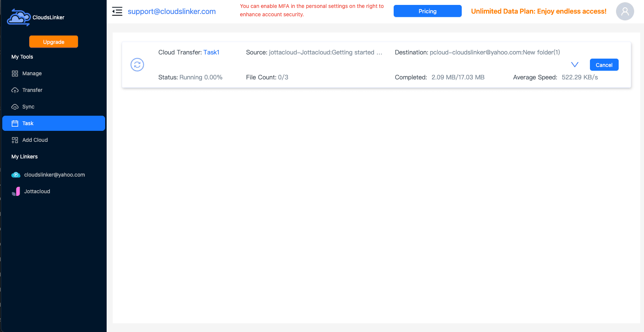Go to the Sync menu item
The height and width of the screenshot is (332, 644).
pos(54,107)
